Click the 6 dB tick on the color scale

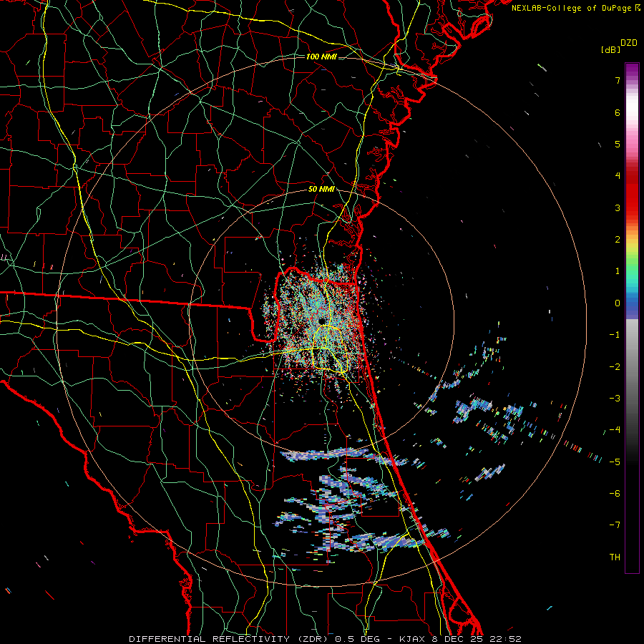click(618, 112)
